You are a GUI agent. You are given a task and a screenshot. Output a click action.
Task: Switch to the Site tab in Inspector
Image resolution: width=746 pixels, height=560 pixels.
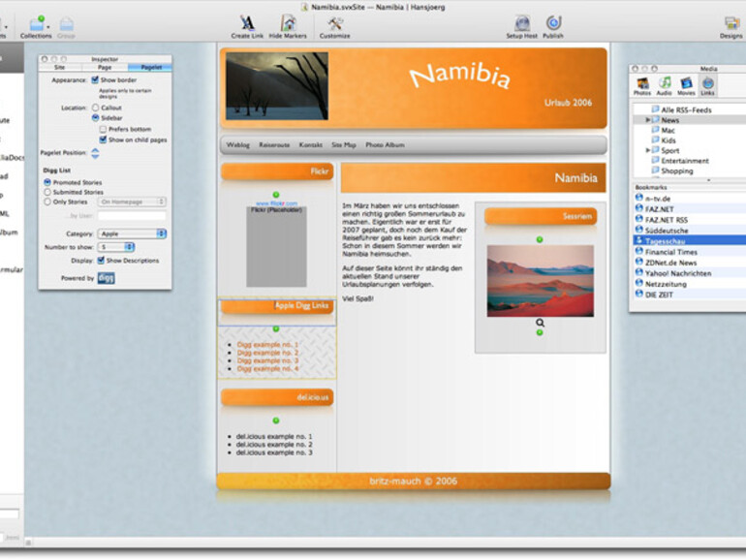pos(60,68)
